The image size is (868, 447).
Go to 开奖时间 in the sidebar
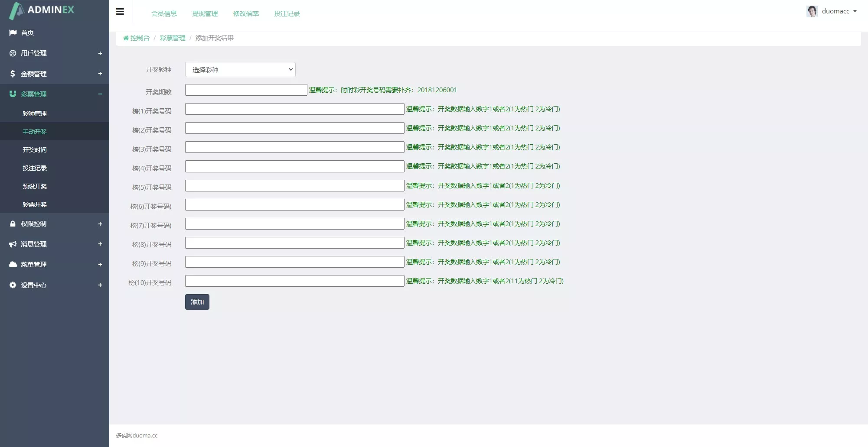(35, 150)
